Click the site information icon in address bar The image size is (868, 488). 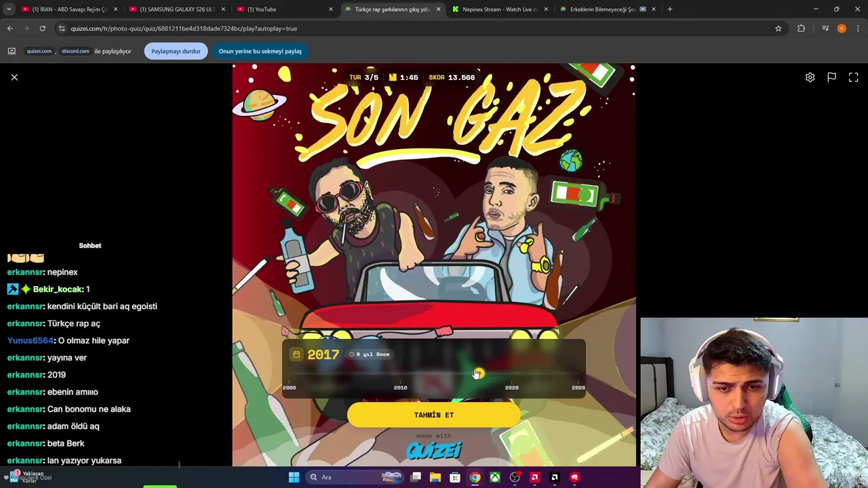pos(62,28)
